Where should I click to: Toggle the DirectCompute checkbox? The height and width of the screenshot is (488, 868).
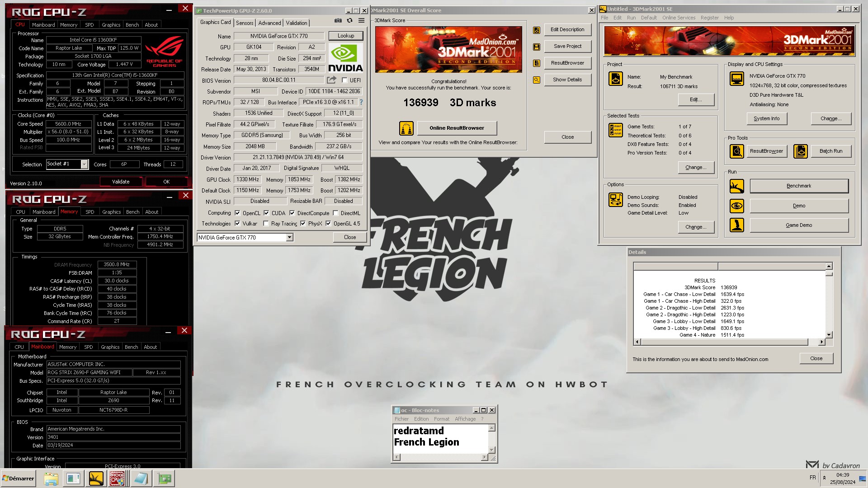(x=292, y=213)
